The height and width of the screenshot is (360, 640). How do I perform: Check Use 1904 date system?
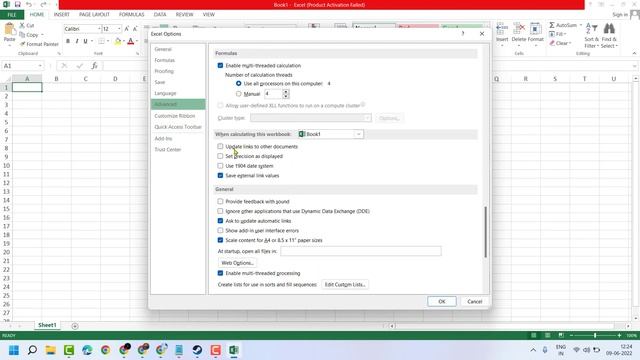220,166
